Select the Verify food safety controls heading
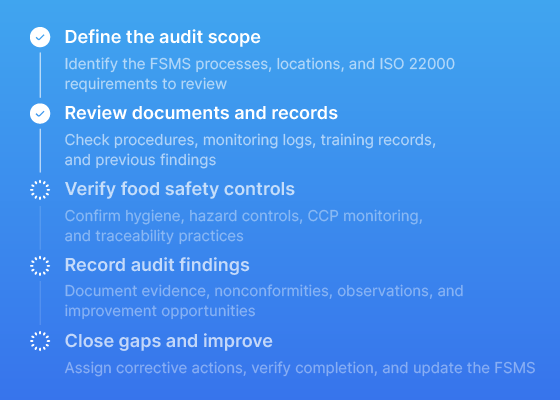Screen dimensions: 560x400 (x=180, y=189)
